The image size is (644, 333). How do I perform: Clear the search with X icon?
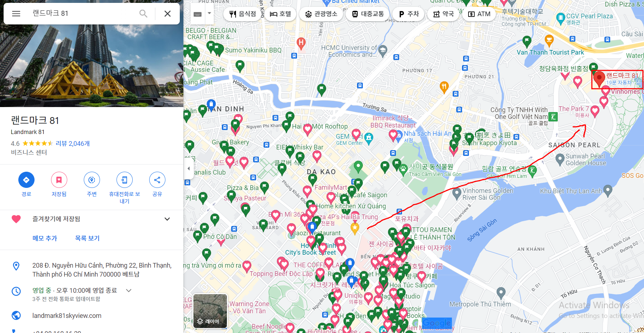point(168,14)
